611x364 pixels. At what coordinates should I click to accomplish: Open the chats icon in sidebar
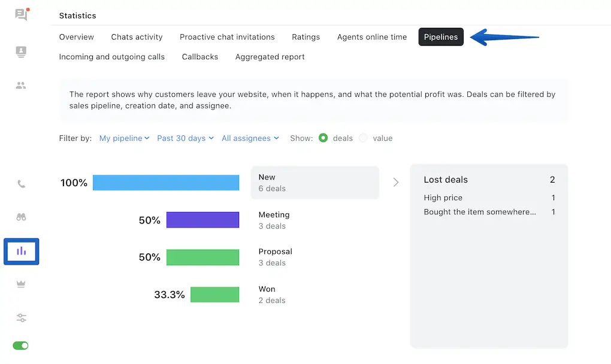pos(21,15)
